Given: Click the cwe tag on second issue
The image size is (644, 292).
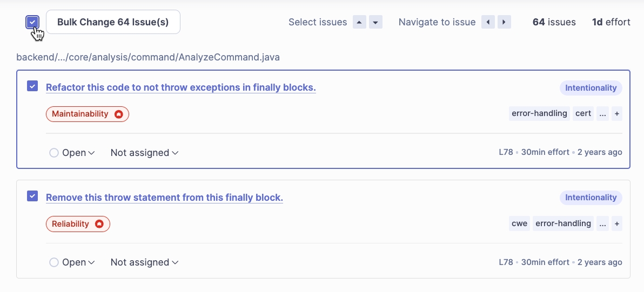Looking at the screenshot, I should click(x=519, y=223).
